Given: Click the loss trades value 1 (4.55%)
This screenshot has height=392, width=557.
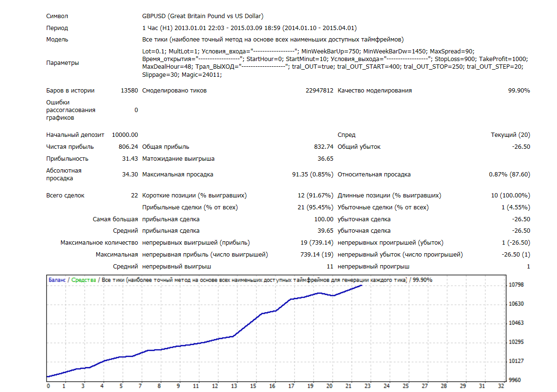Looking at the screenshot, I should coord(516,207).
